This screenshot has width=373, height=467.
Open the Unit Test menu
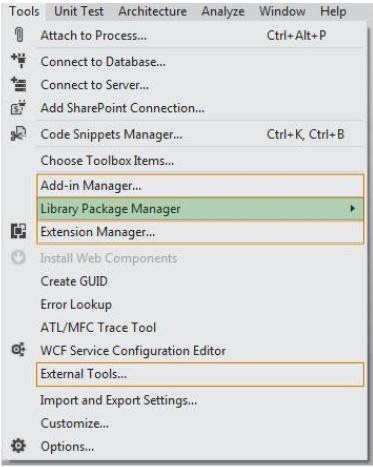[x=79, y=11]
